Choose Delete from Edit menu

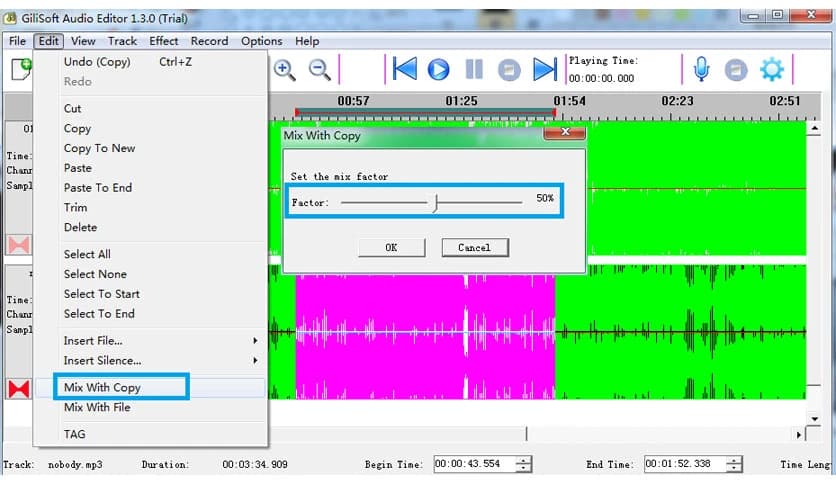click(150, 227)
